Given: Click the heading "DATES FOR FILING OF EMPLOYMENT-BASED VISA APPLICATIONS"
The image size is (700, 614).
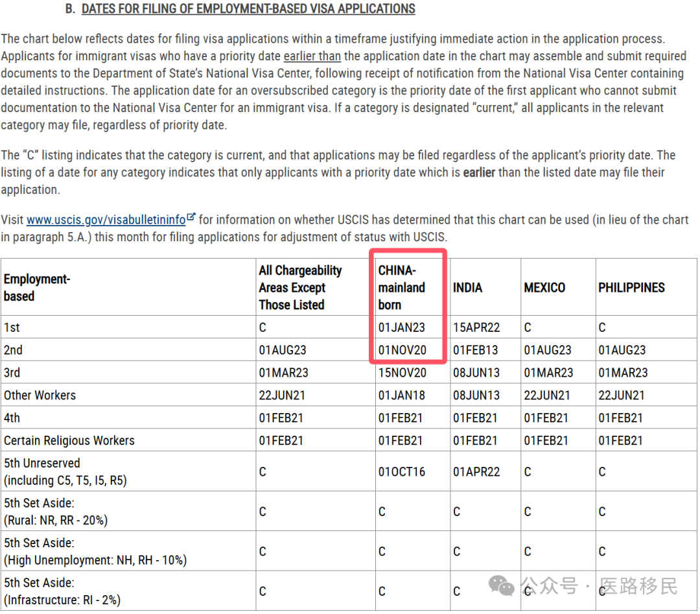Looking at the screenshot, I should 248,9.
